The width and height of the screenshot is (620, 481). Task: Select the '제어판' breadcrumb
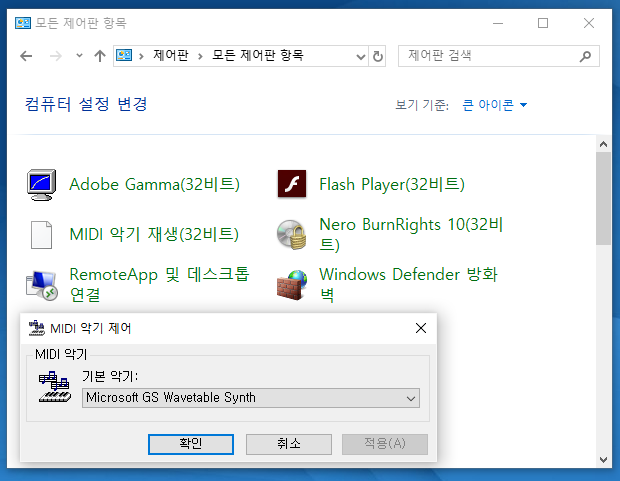point(171,55)
